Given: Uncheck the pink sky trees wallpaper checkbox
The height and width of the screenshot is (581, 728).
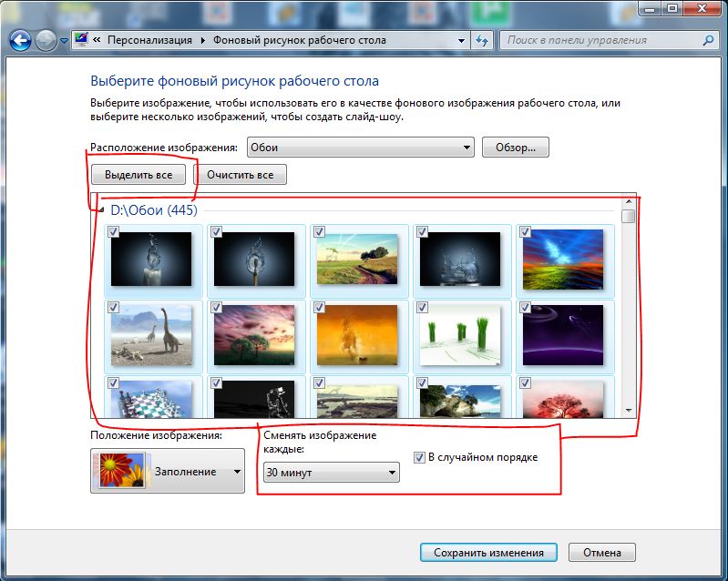Looking at the screenshot, I should [x=216, y=307].
